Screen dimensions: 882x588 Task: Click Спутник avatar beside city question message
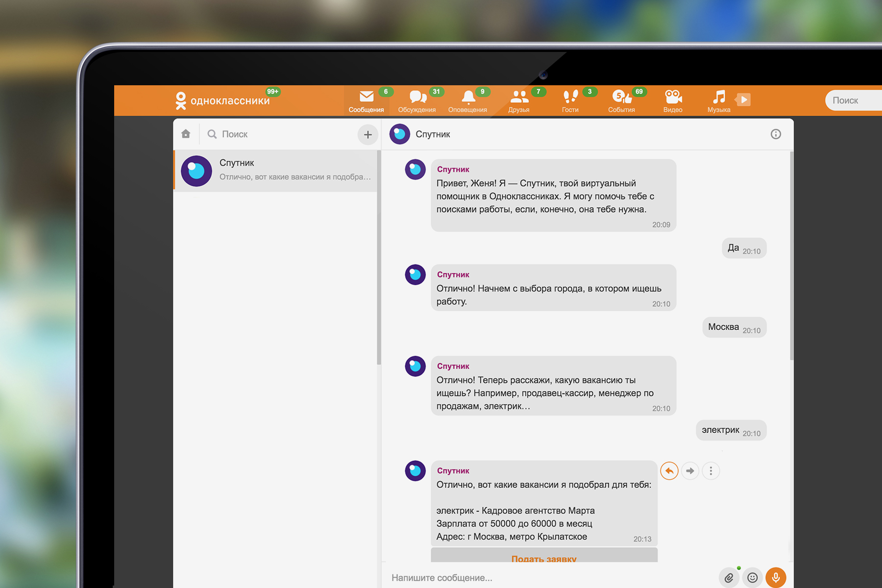(415, 274)
